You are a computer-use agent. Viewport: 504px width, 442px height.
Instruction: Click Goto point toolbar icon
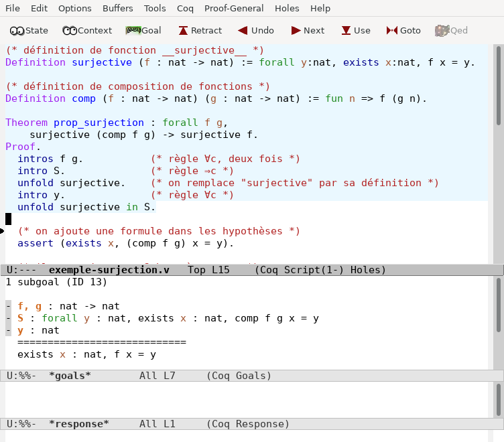click(x=403, y=30)
